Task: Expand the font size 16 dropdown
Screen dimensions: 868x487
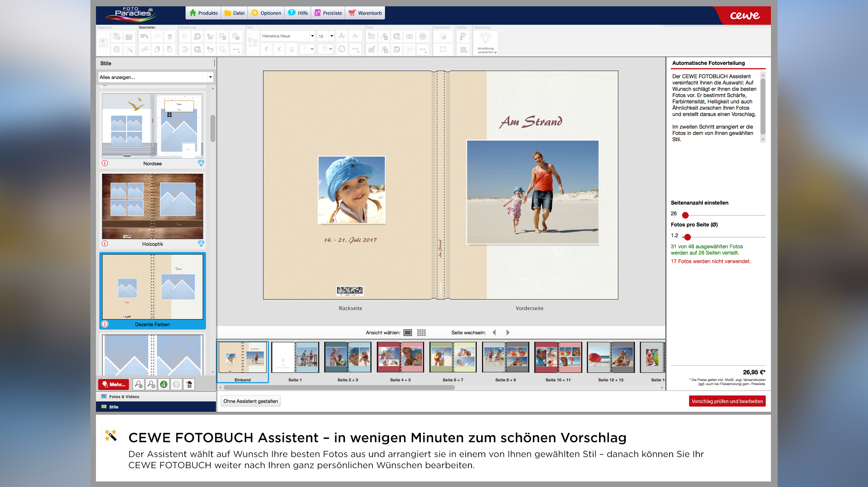Action: tap(332, 36)
